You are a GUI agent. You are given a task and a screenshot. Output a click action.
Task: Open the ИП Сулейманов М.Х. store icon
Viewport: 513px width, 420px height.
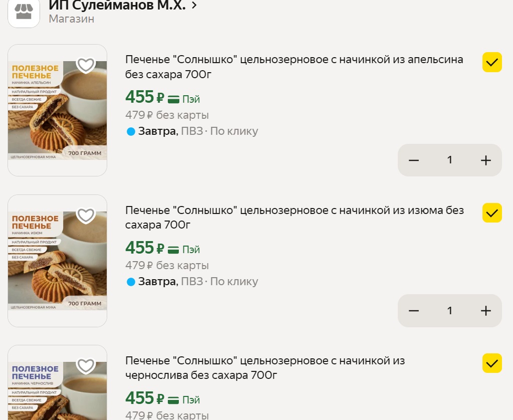[x=24, y=12]
